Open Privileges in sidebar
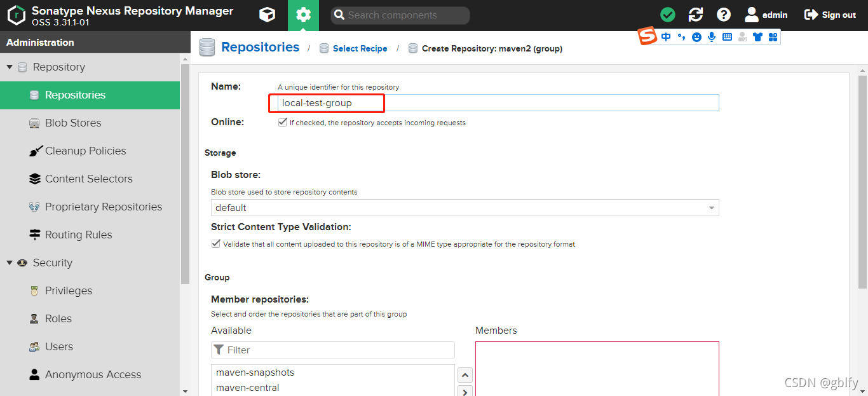868x396 pixels. coord(90,290)
